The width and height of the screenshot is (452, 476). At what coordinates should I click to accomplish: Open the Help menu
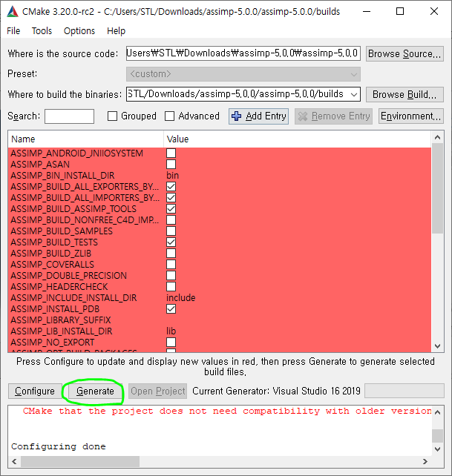tap(116, 31)
